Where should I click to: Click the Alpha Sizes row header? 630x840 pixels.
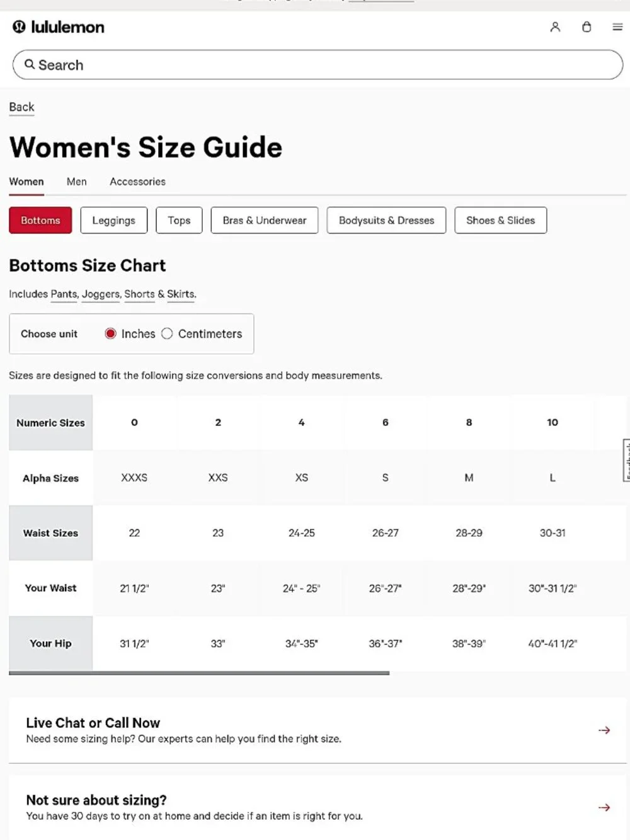(50, 478)
